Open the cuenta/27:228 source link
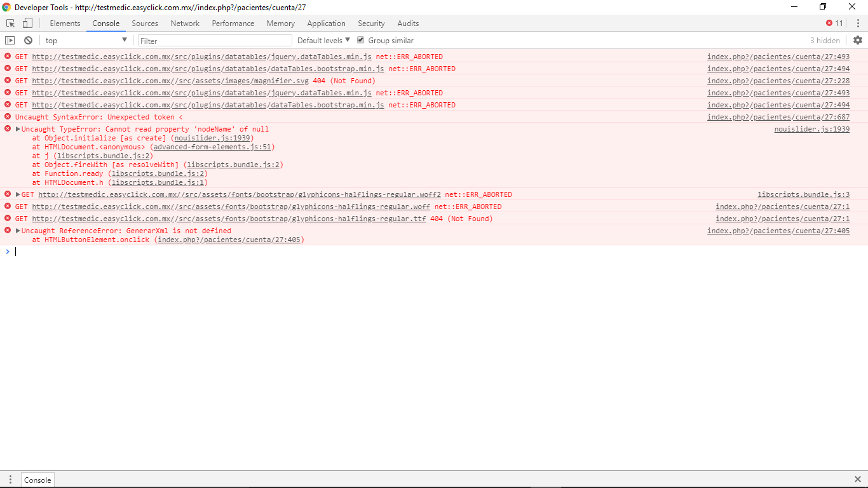The width and height of the screenshot is (868, 488). (778, 81)
